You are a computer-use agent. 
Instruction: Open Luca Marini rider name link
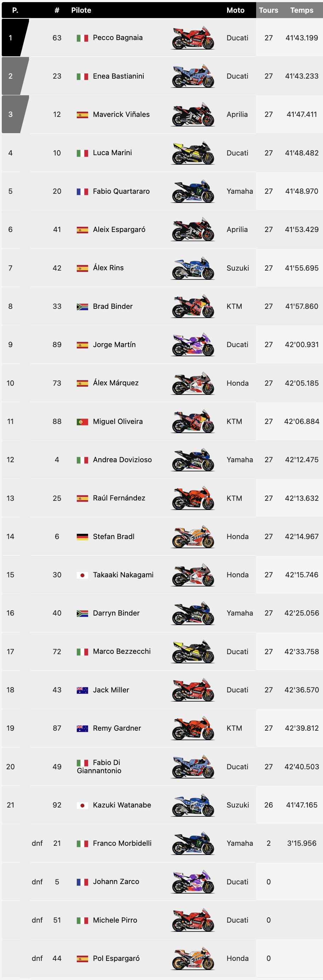point(113,153)
